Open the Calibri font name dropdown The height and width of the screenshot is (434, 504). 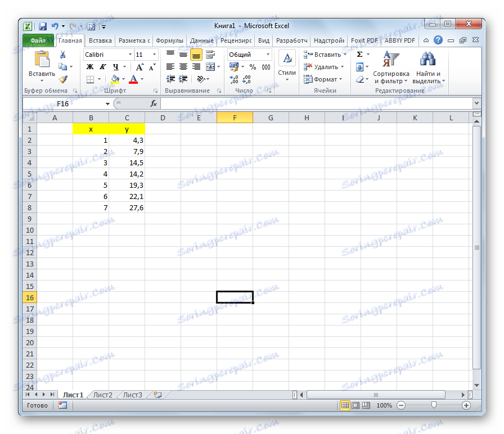click(x=130, y=55)
